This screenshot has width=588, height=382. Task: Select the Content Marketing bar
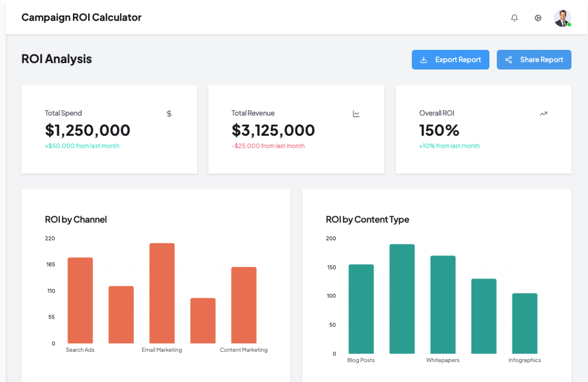pyautogui.click(x=244, y=305)
